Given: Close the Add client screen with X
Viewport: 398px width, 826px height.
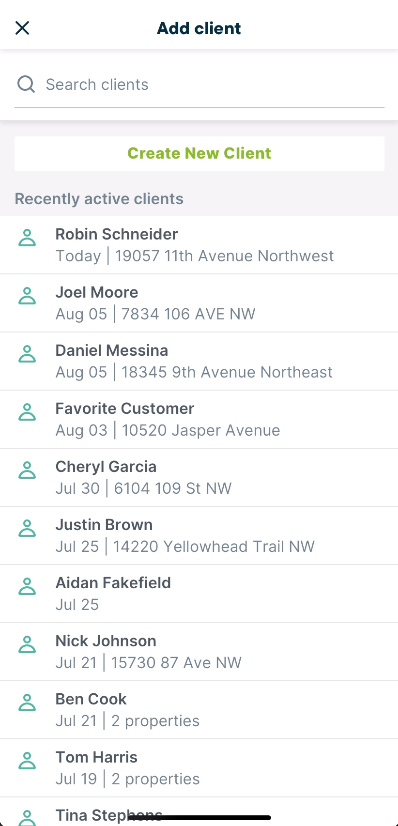Looking at the screenshot, I should 22,28.
